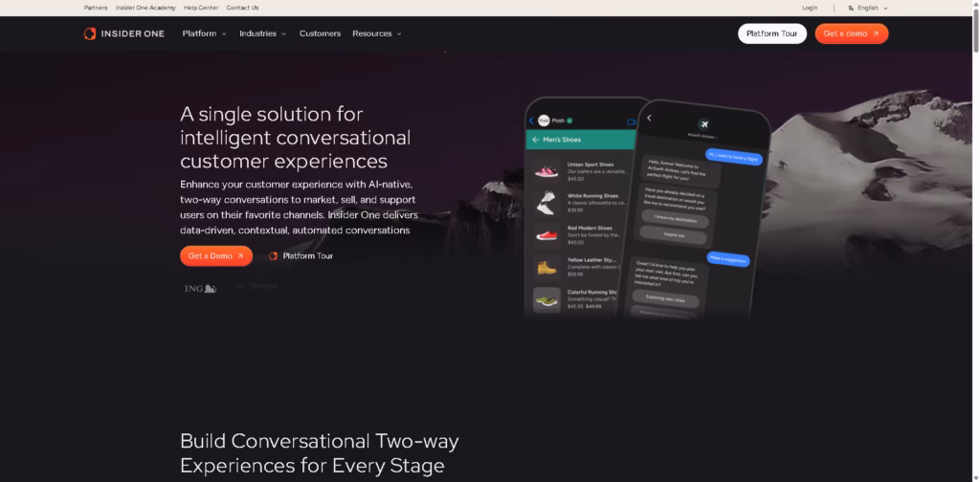Open the Customers page
Image resolution: width=980 pixels, height=482 pixels.
pyautogui.click(x=320, y=33)
